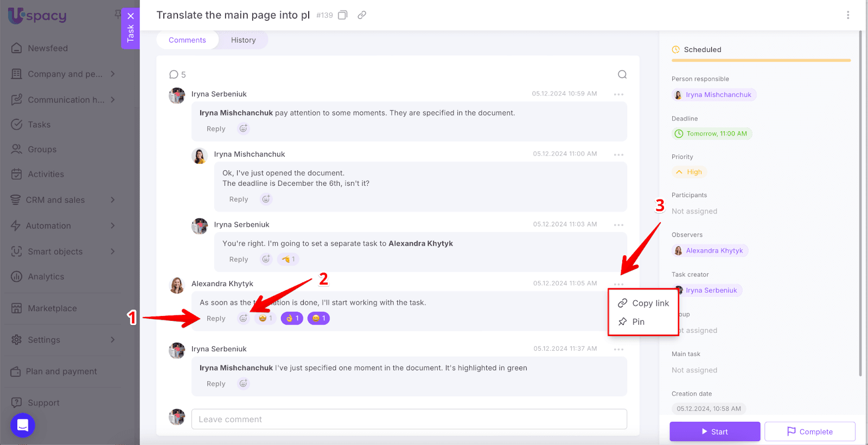Click the comment count bubble icon
This screenshot has width=868, height=445.
pos(174,74)
